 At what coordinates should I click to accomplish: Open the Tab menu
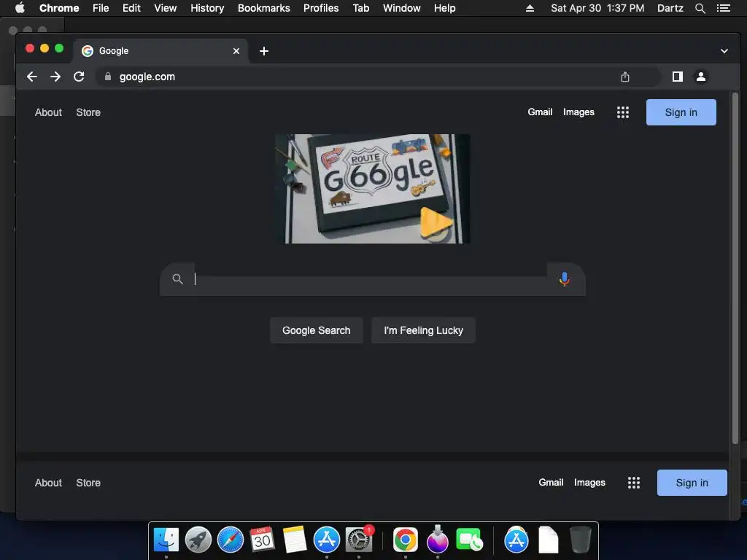[360, 8]
